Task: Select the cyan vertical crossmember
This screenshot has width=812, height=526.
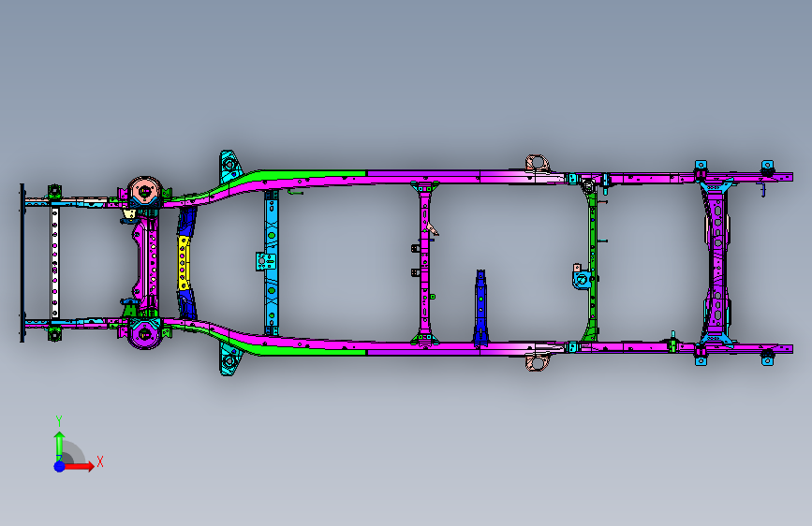Action: click(272, 262)
